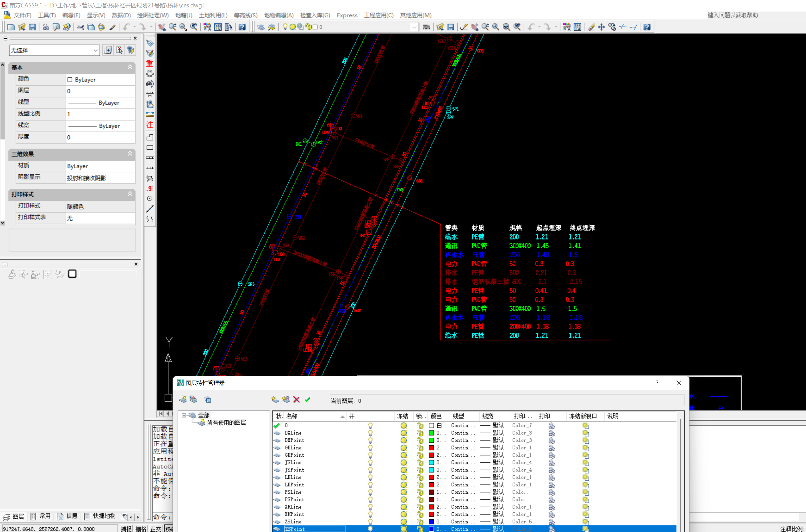The image size is (806, 532).
Task: Open the 等高线(S) menu
Action: click(x=245, y=15)
